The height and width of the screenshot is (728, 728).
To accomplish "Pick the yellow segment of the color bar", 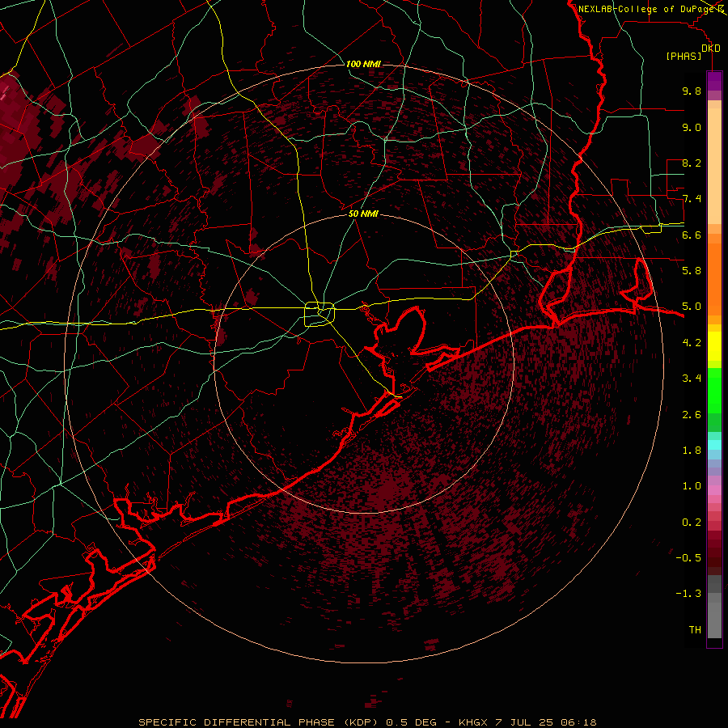I will click(x=714, y=346).
